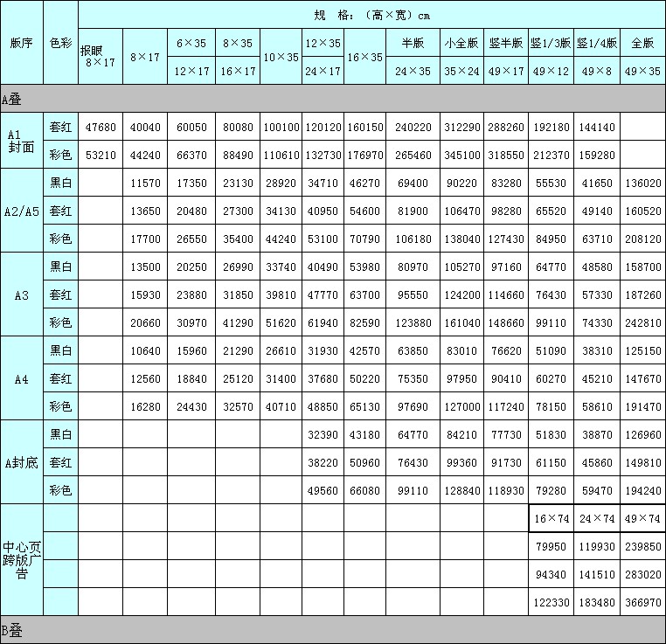Image resolution: width=666 pixels, height=644 pixels.
Task: Click the cell containing 239850
Action: (642, 546)
